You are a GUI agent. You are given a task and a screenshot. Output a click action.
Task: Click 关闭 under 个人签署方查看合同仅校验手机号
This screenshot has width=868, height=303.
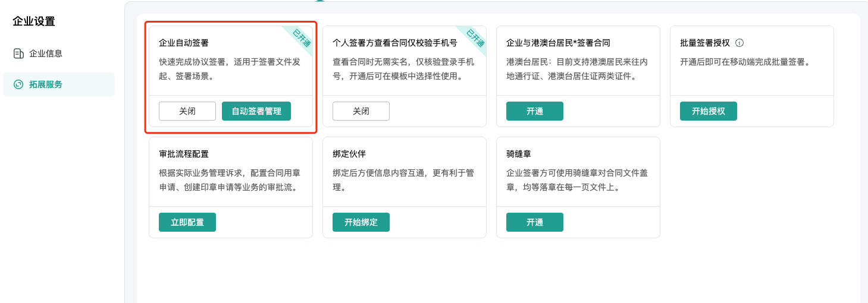tap(361, 111)
